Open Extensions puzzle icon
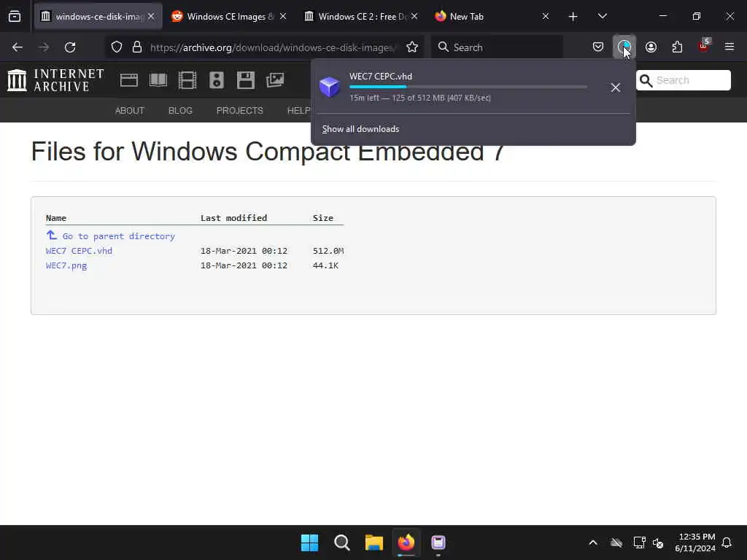Image resolution: width=747 pixels, height=560 pixels. pos(677,47)
